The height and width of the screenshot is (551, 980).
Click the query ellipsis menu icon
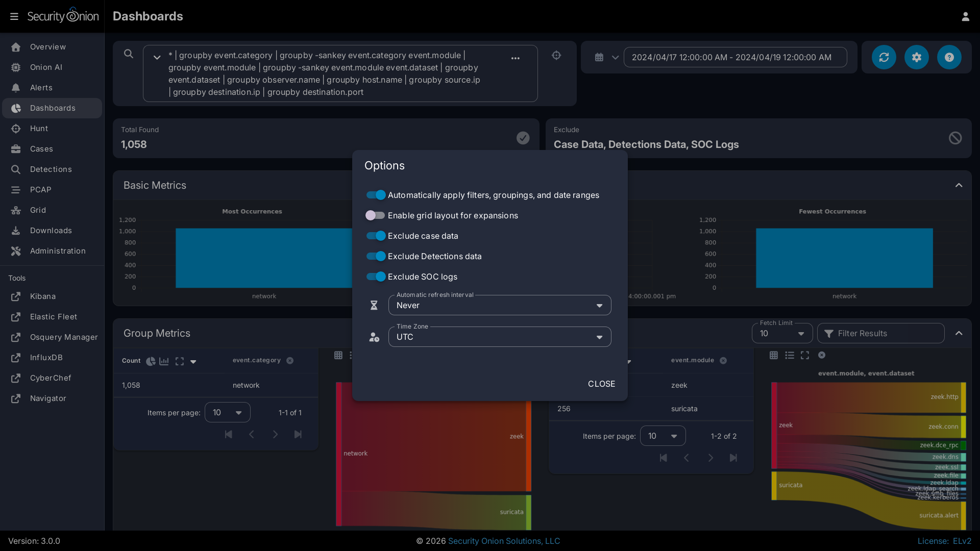516,58
